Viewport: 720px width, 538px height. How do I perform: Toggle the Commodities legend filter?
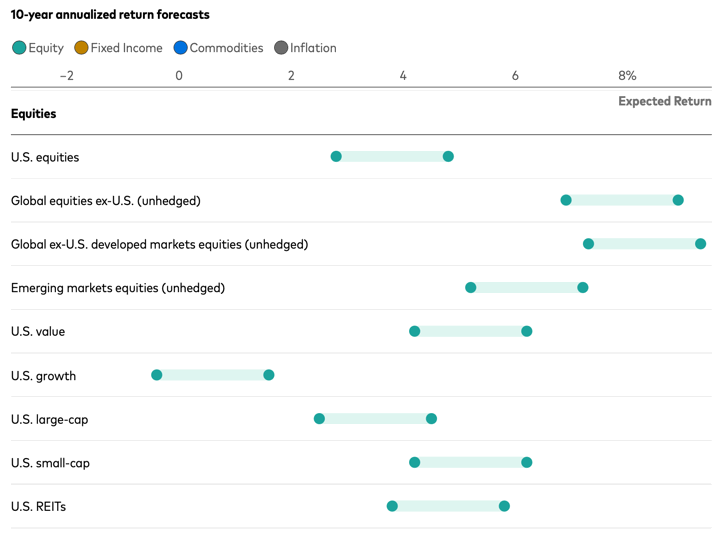tap(218, 48)
